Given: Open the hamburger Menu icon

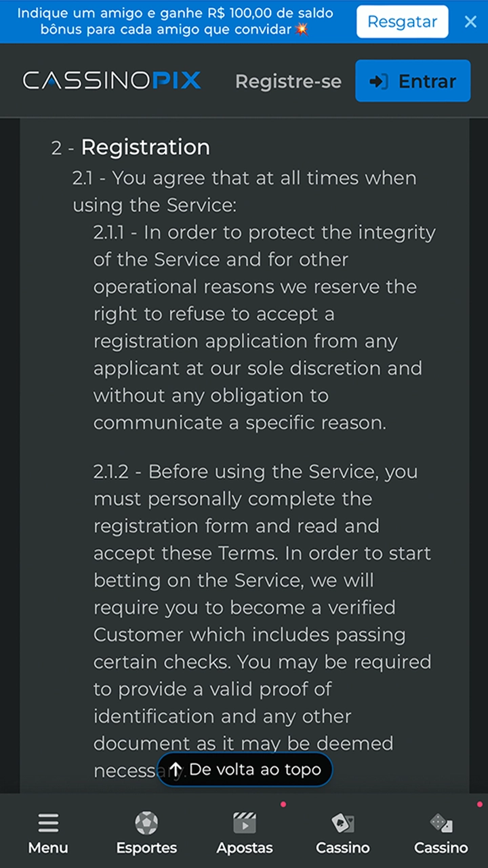Looking at the screenshot, I should [x=48, y=823].
